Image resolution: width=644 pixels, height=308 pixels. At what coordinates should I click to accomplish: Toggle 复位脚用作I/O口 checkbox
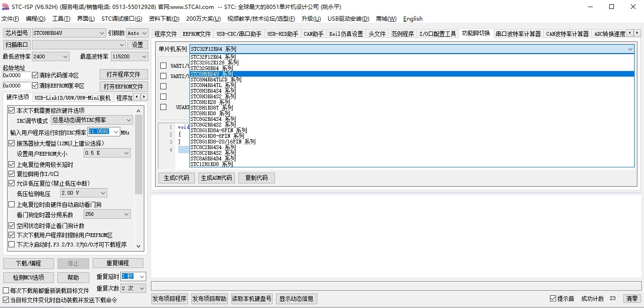tap(12, 174)
